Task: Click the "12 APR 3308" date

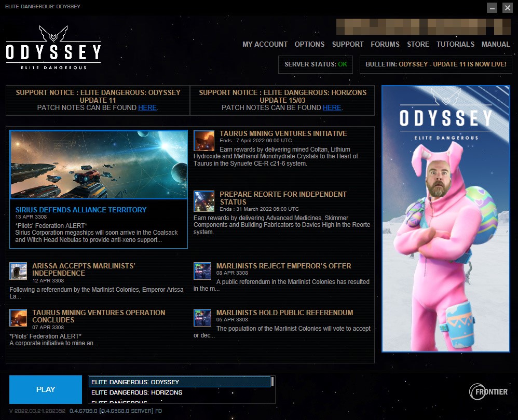Action: pos(48,280)
